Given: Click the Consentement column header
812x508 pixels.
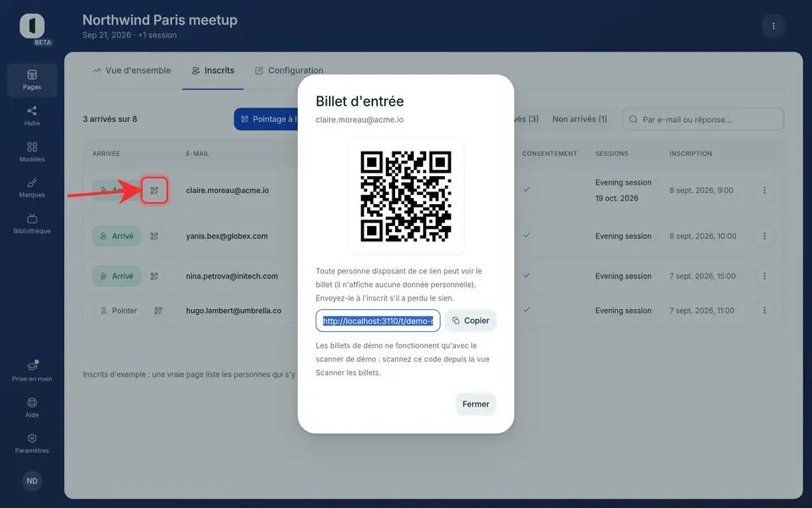Looking at the screenshot, I should [x=550, y=153].
